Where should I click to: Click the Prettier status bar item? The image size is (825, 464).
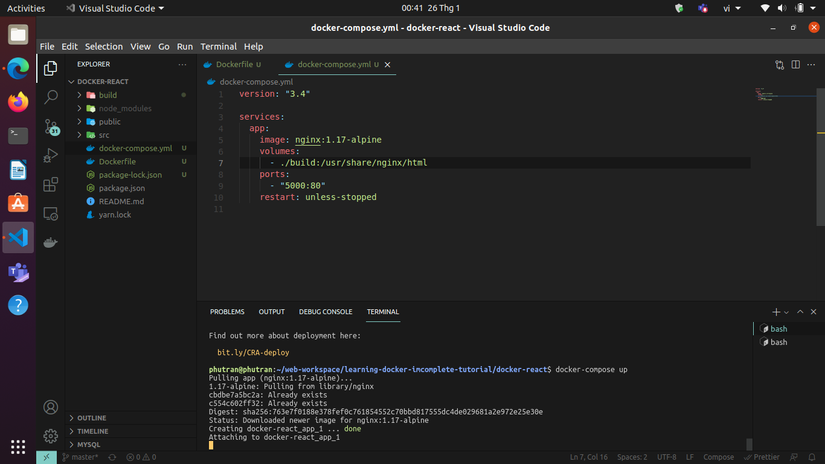[x=761, y=457]
